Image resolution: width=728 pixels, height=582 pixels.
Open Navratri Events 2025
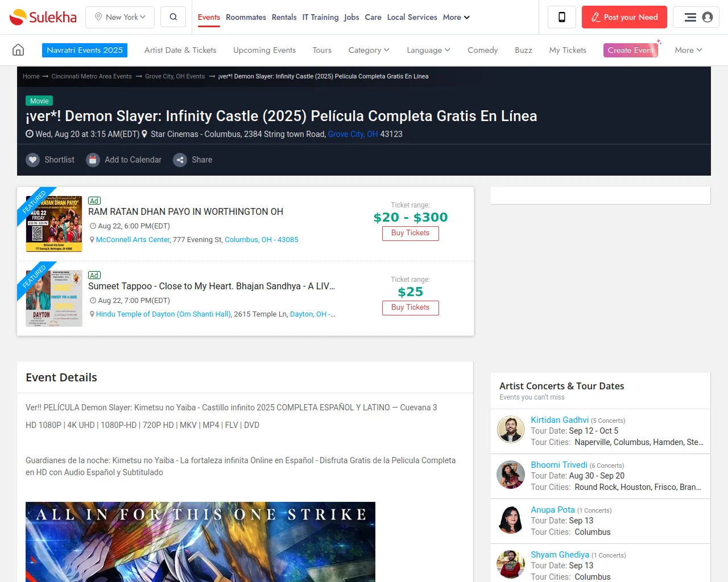pyautogui.click(x=85, y=50)
